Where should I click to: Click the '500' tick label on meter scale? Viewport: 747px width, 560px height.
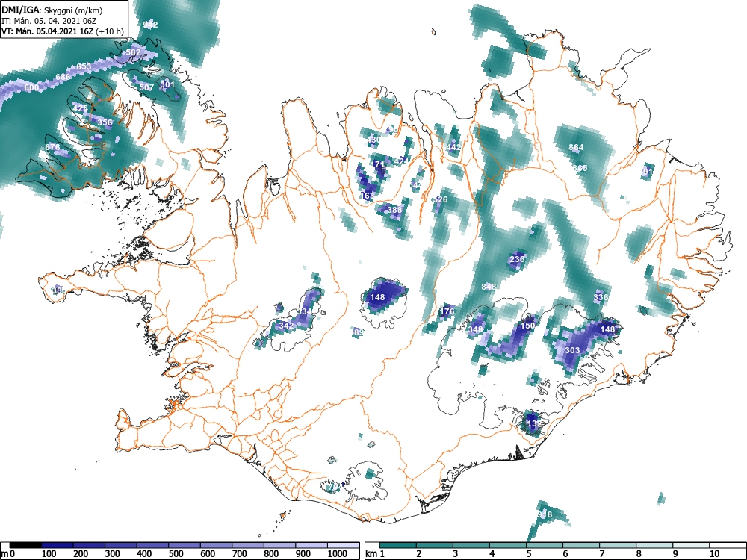click(x=176, y=554)
